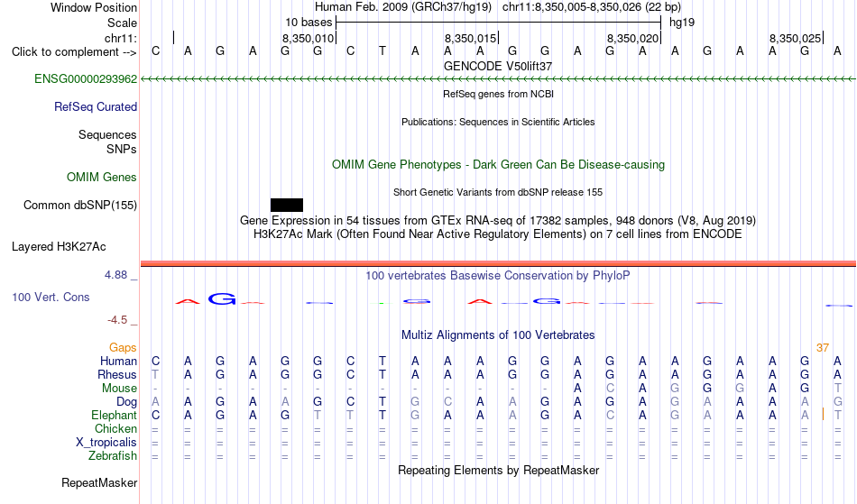Click the X_tropicalis alignment row label

106,443
